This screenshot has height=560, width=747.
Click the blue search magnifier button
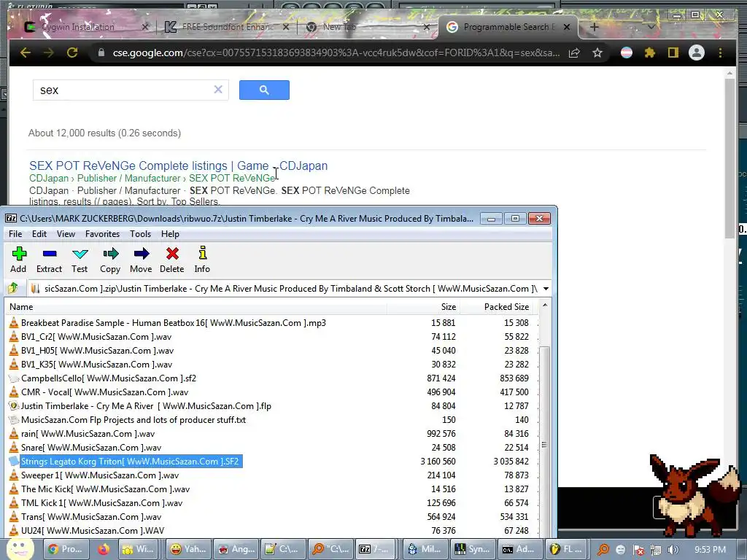(264, 90)
